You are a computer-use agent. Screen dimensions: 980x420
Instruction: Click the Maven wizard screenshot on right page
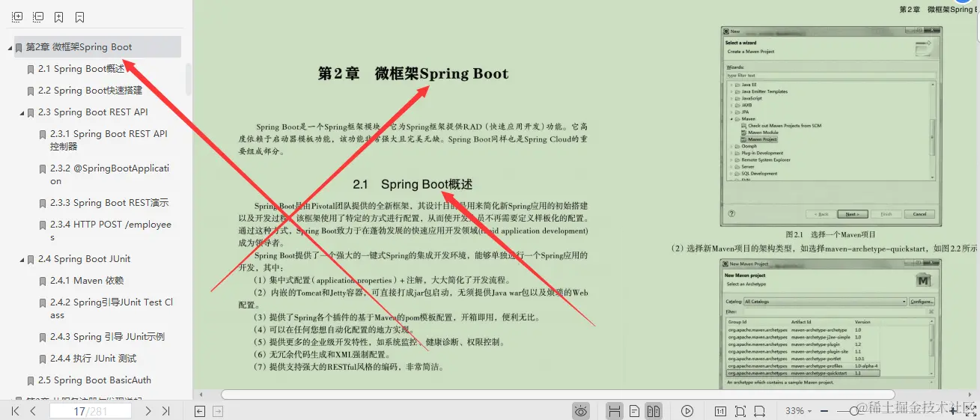[x=830, y=127]
